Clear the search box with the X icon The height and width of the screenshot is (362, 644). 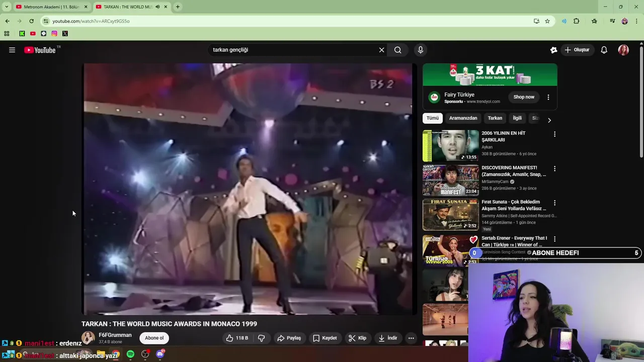[x=381, y=50]
